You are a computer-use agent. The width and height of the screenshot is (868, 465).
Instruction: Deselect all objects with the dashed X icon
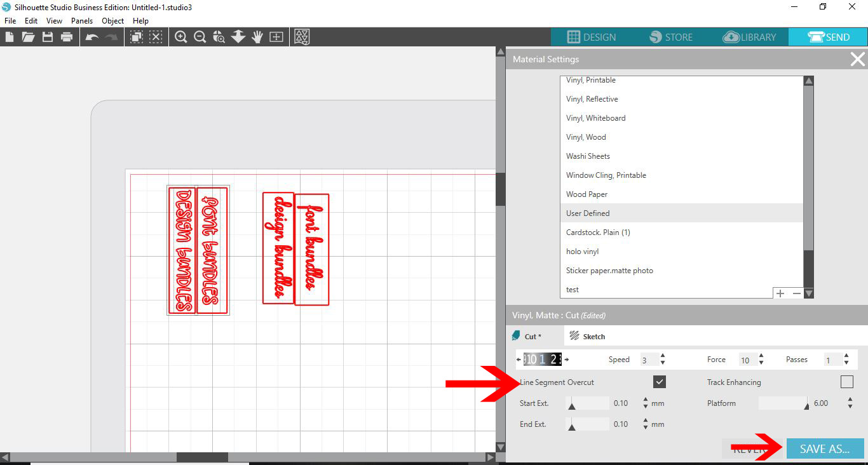tap(156, 37)
